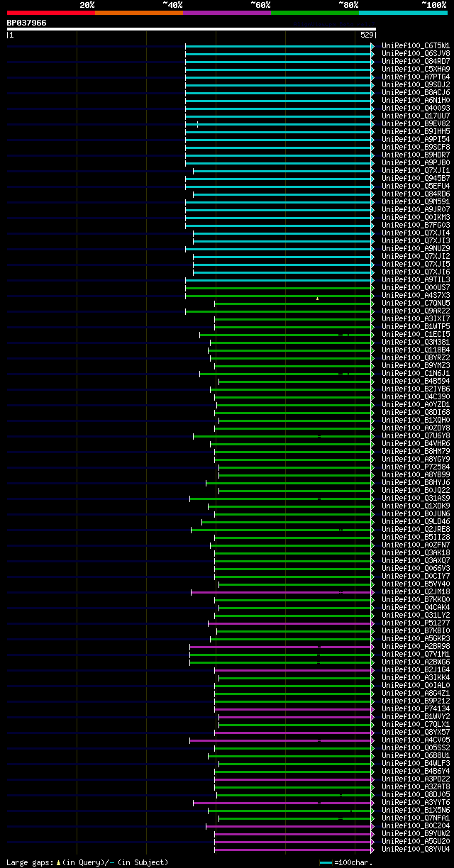The height and width of the screenshot is (868, 454).
Task: Open hit UniRef100_Q0IKM3
Action: tap(416, 217)
